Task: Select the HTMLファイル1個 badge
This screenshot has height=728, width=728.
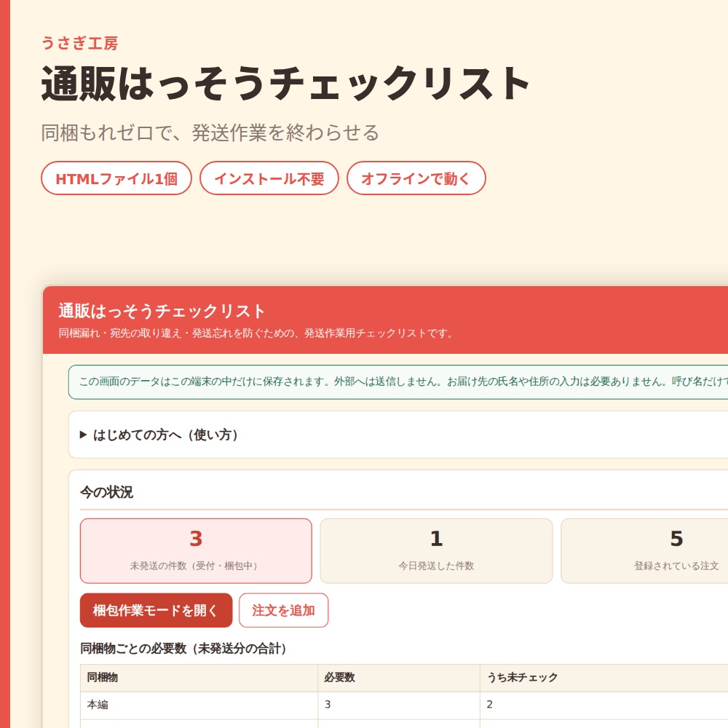Action: tap(116, 178)
